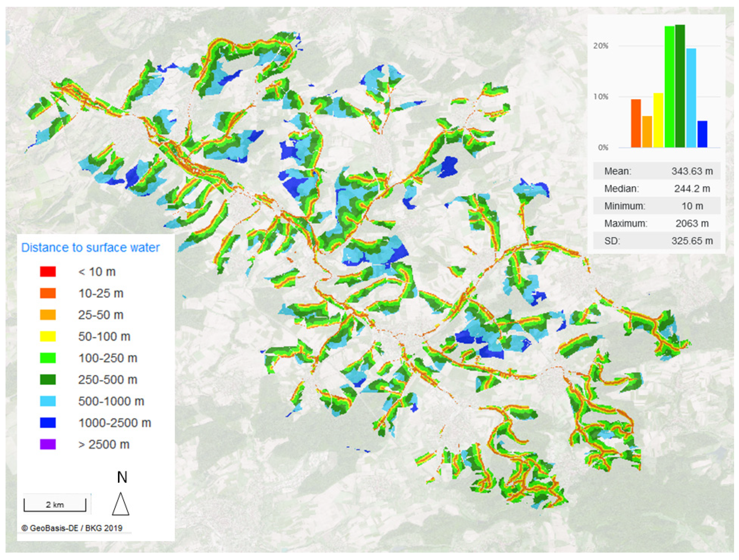Click the '> 2500 m' legend label
Viewport: 739px width, 560px height.
(104, 444)
